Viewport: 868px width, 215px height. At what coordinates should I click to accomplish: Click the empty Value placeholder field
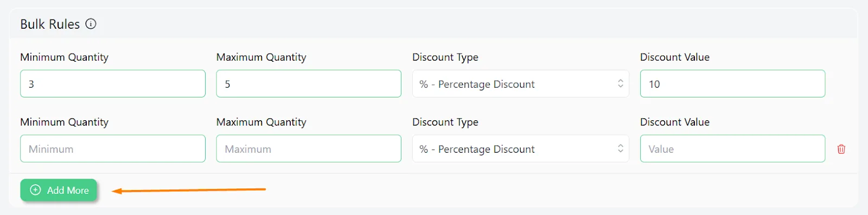[732, 149]
